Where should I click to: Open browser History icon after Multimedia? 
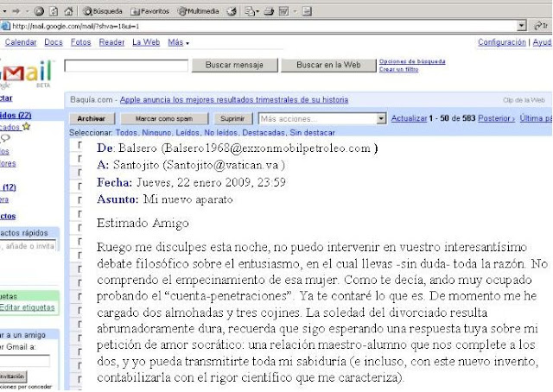pos(232,11)
